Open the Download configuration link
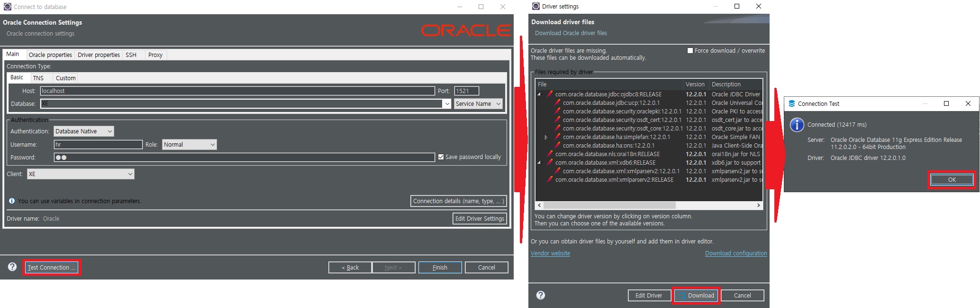The image size is (980, 308). tap(736, 253)
